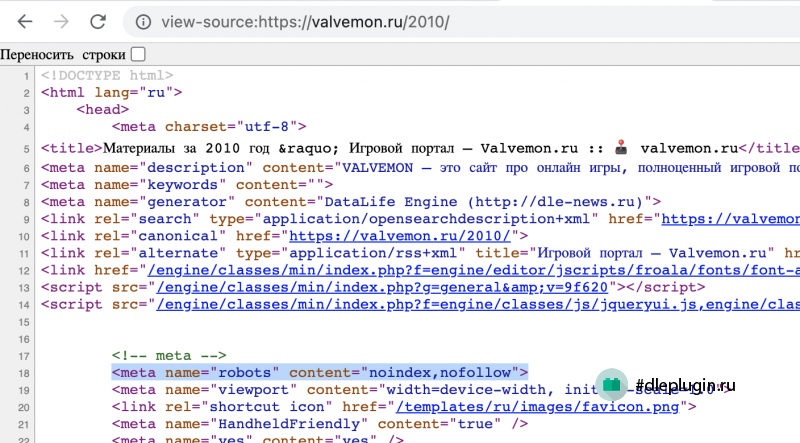This screenshot has height=443, width=800.
Task: Reload the page with refresh icon
Action: 97,21
